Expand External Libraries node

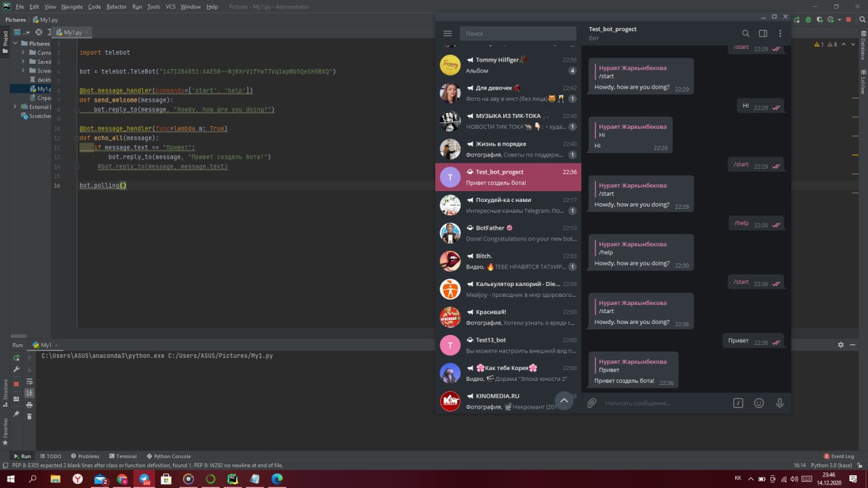pos(15,107)
